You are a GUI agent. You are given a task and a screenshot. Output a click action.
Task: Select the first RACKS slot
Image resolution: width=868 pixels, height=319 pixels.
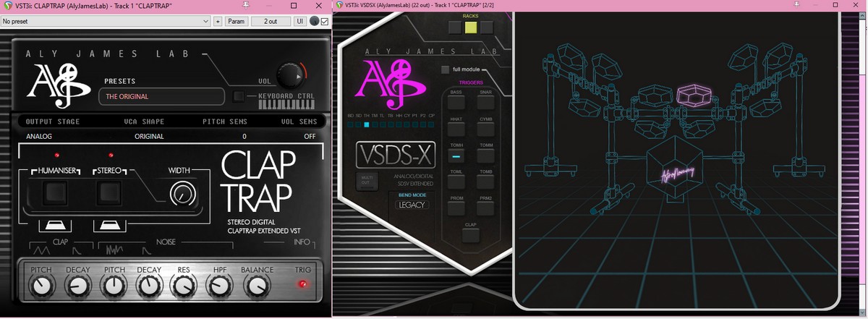tap(454, 28)
